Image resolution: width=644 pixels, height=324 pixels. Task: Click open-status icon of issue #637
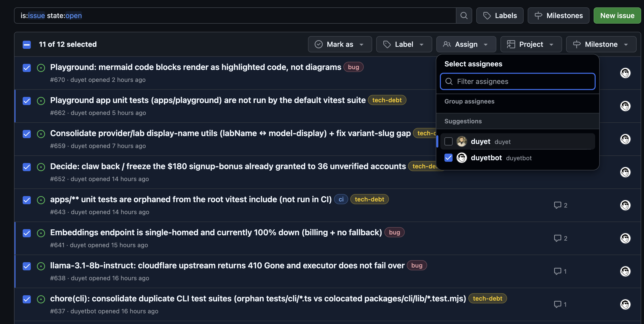(41, 299)
